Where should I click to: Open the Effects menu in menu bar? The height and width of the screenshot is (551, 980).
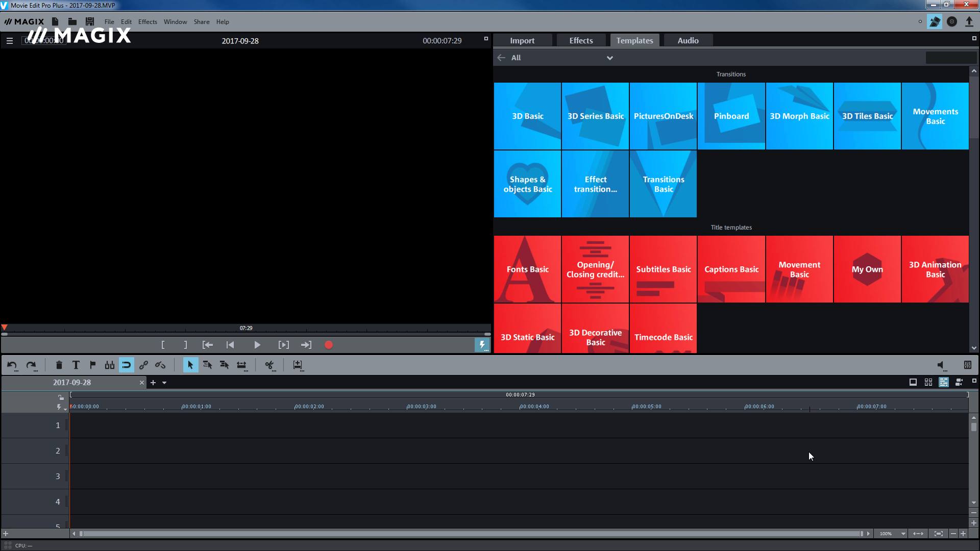point(148,21)
